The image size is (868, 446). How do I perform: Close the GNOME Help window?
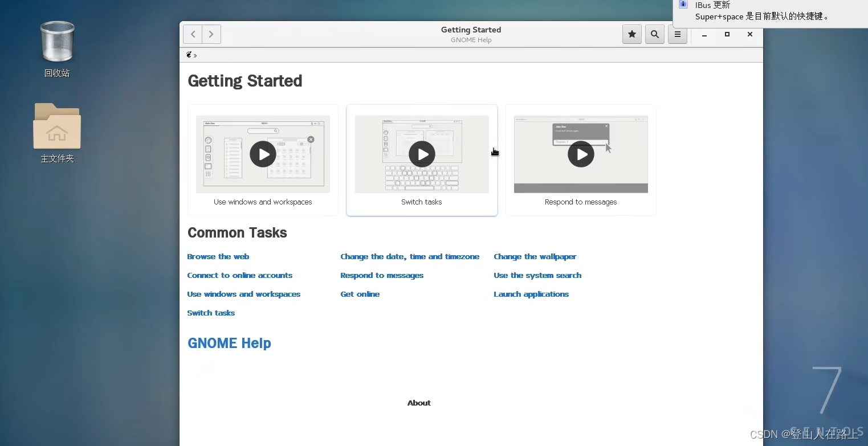(750, 34)
